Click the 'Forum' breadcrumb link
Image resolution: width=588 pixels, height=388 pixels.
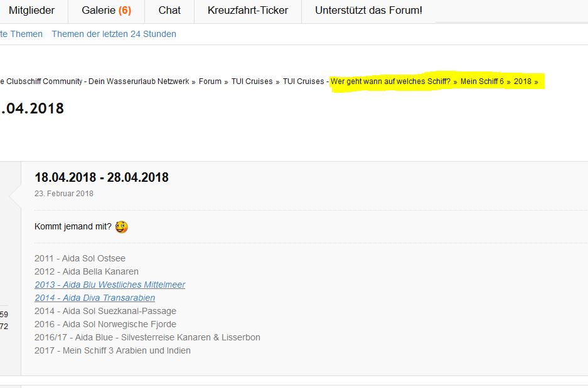[x=210, y=81]
